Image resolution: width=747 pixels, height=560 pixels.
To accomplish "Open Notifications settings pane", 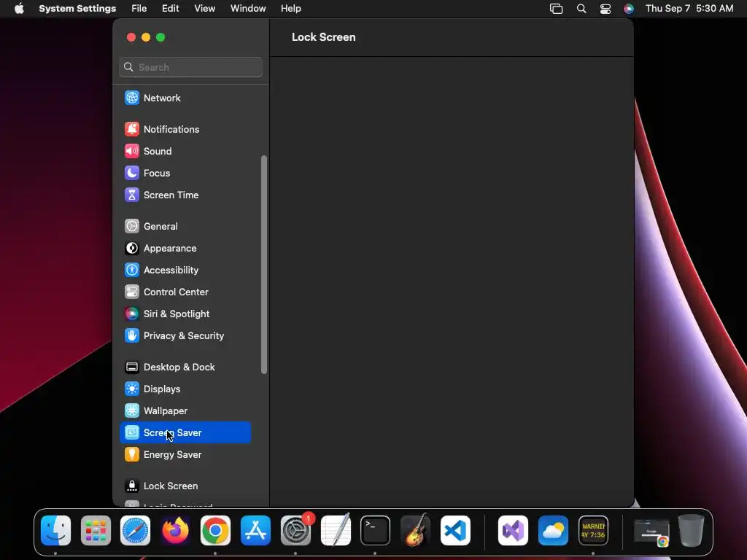I will pyautogui.click(x=185, y=129).
